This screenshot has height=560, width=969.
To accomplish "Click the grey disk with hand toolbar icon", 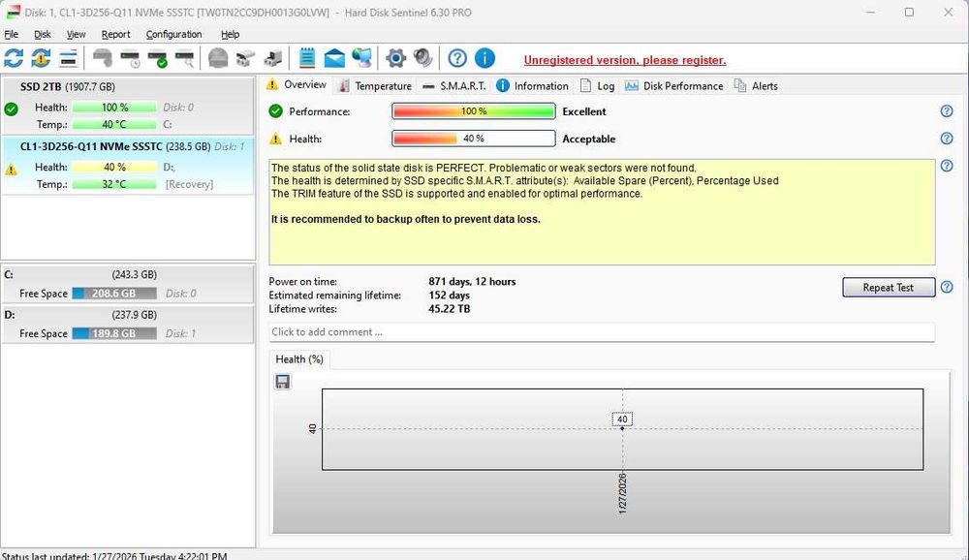I will [103, 58].
